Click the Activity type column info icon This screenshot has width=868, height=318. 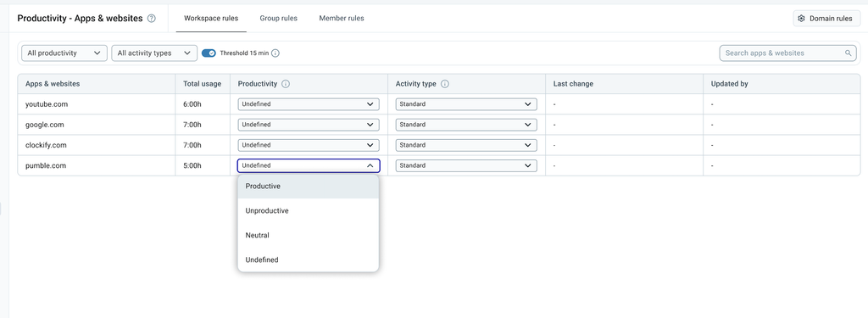(x=444, y=84)
